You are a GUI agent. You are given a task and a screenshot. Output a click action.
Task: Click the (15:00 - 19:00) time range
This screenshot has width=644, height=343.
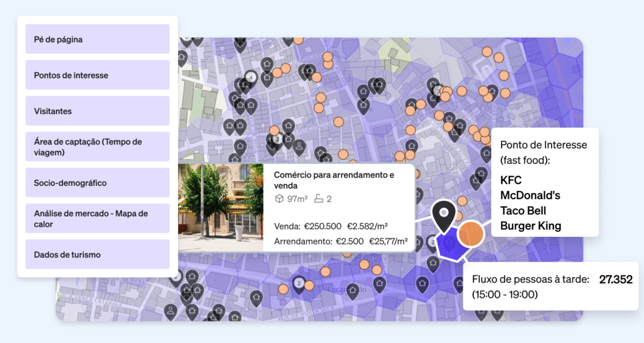505,294
